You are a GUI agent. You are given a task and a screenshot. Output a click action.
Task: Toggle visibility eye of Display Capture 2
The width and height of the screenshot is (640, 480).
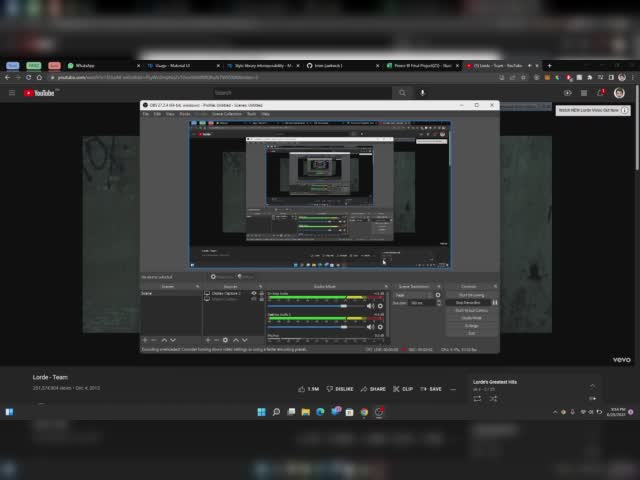coord(254,293)
